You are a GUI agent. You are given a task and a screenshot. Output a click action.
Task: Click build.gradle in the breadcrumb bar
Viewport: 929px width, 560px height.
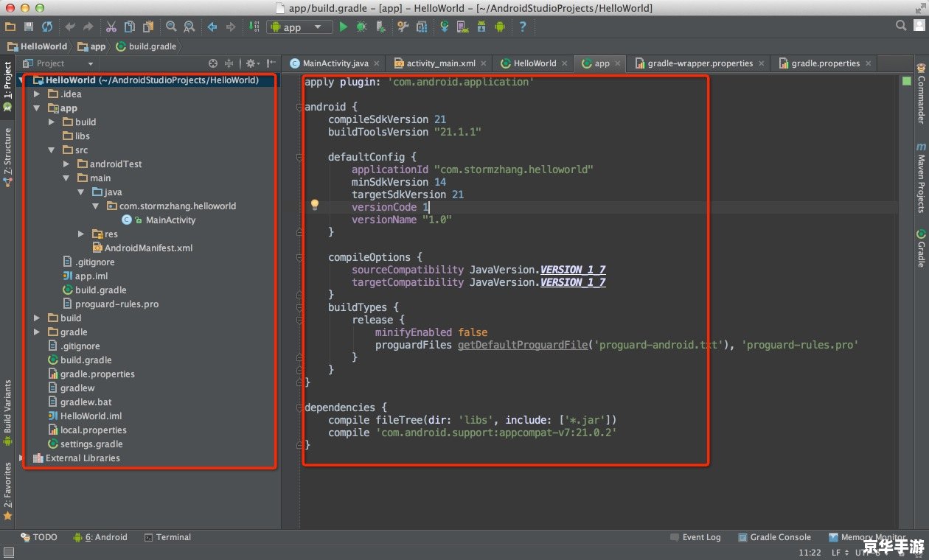click(146, 46)
